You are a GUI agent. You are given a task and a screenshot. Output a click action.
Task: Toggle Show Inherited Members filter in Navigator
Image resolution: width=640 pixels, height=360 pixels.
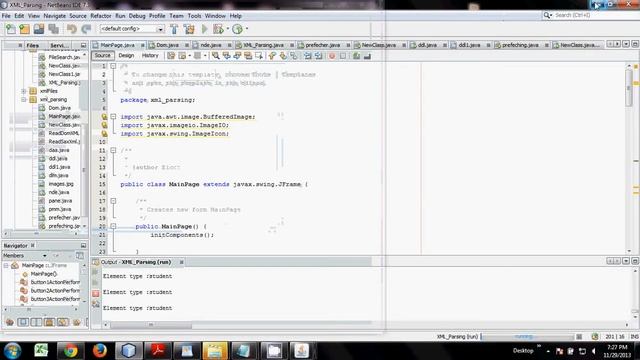pyautogui.click(x=10, y=322)
